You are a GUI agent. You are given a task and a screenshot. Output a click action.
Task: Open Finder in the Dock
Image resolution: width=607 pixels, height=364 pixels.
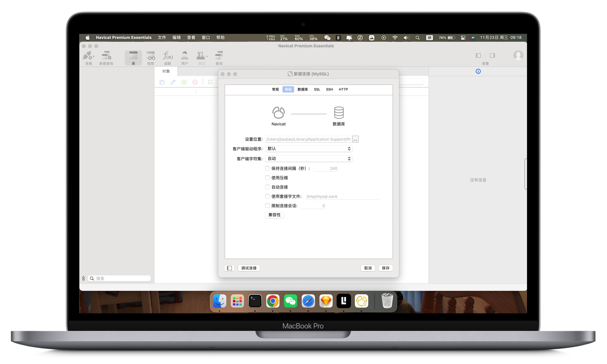tap(219, 301)
